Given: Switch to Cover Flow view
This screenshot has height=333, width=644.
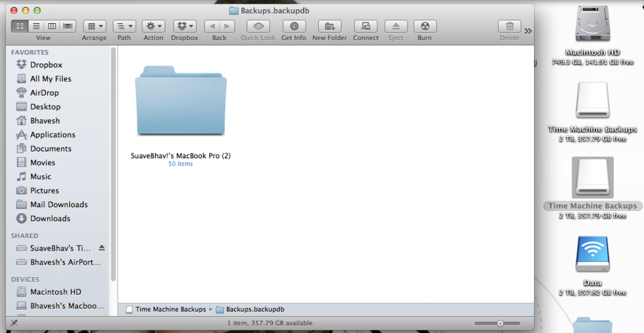Looking at the screenshot, I should [68, 26].
